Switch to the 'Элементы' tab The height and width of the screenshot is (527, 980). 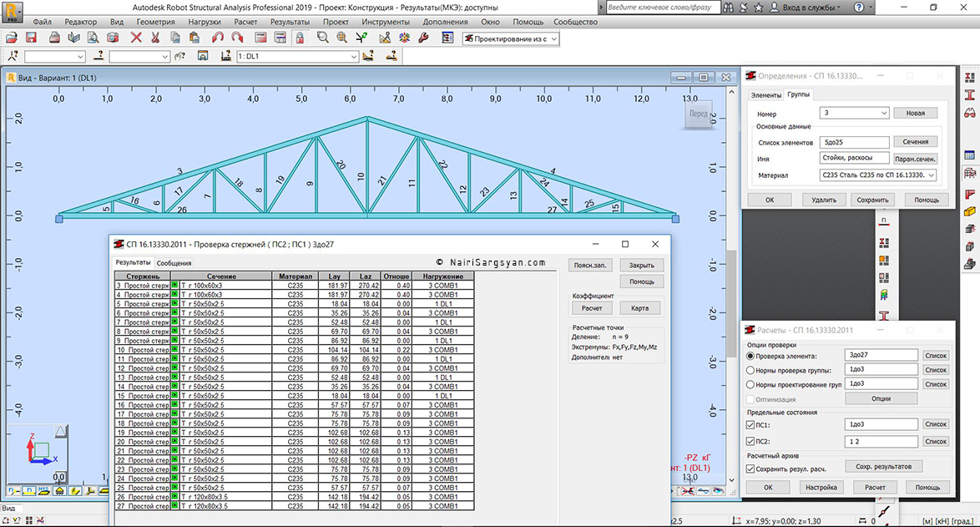click(765, 95)
